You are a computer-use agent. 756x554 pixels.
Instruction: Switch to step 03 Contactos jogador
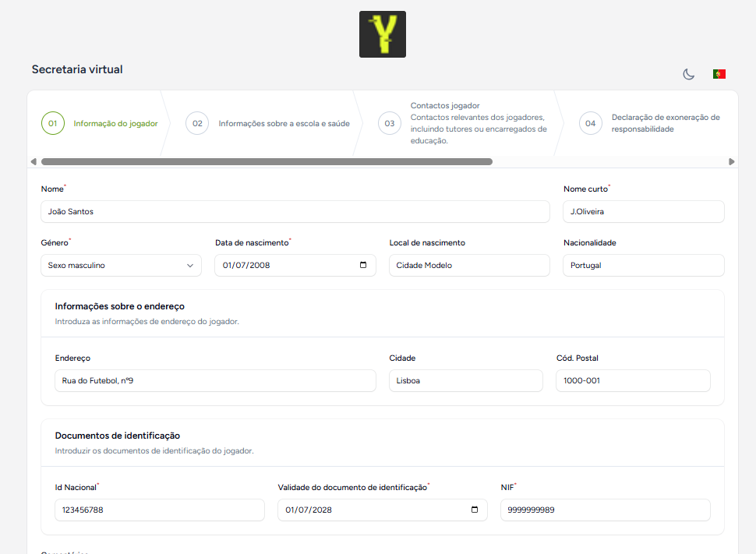(x=463, y=123)
